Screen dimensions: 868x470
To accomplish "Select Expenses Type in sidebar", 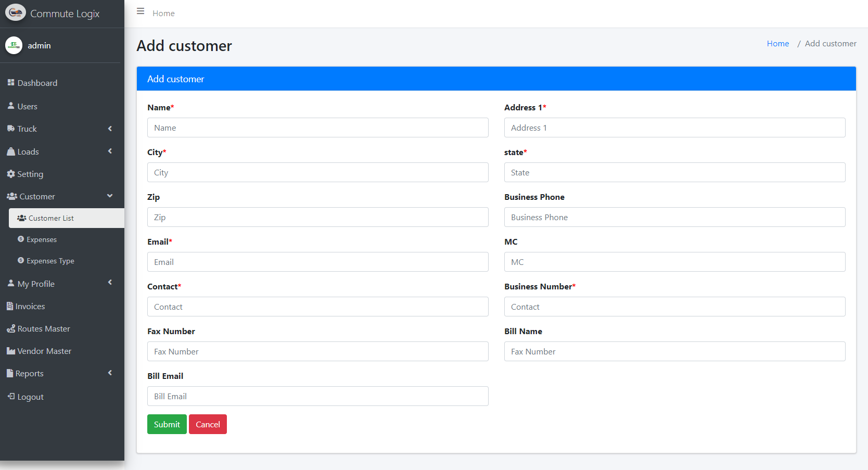I will pyautogui.click(x=50, y=261).
